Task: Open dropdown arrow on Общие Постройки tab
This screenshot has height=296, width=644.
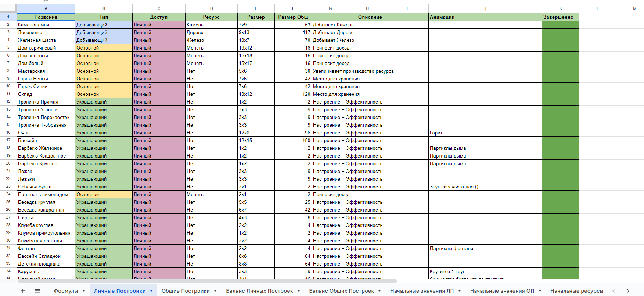Action: tap(215, 291)
